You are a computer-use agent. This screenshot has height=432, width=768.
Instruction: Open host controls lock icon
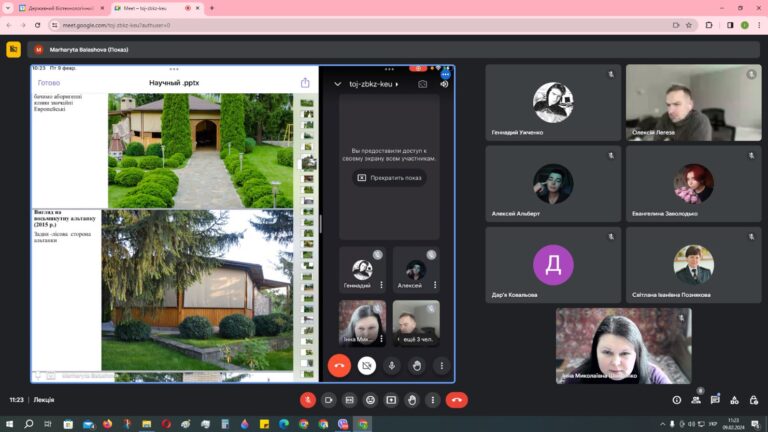753,400
